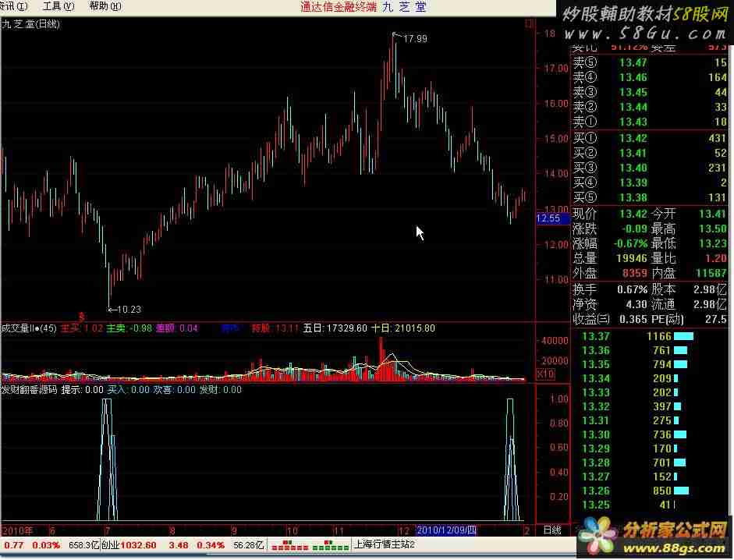Select the 卖⑤ 13.47 order row
734x560 pixels.
tap(650, 62)
